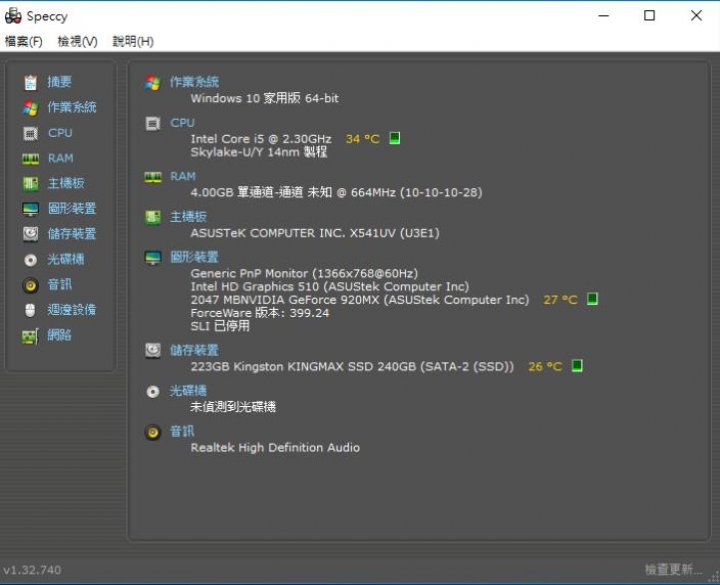Click the 儲存裝置 drive icon in summary panel

click(x=152, y=350)
